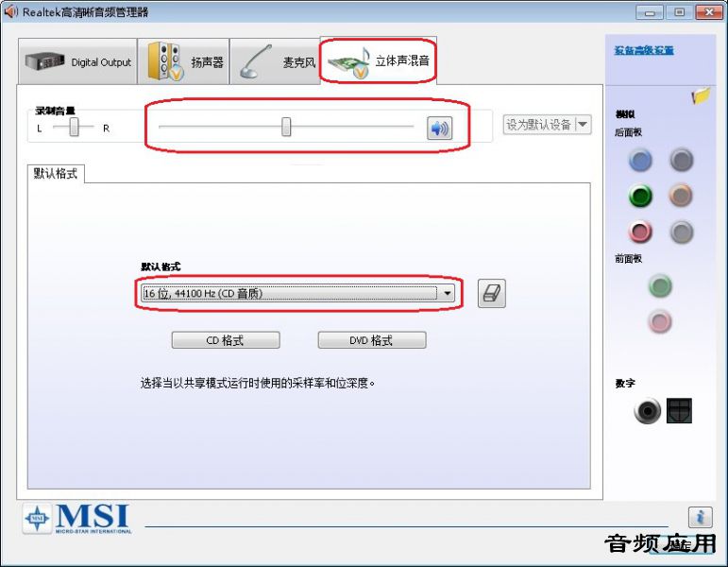This screenshot has height=567, width=728.
Task: Open the 立体声混音 stereo mix tab
Action: click(379, 60)
